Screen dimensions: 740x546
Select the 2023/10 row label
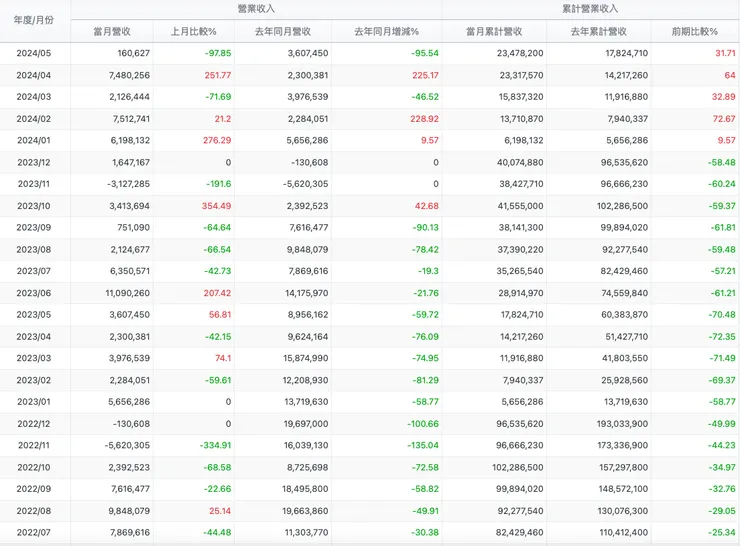(34, 206)
